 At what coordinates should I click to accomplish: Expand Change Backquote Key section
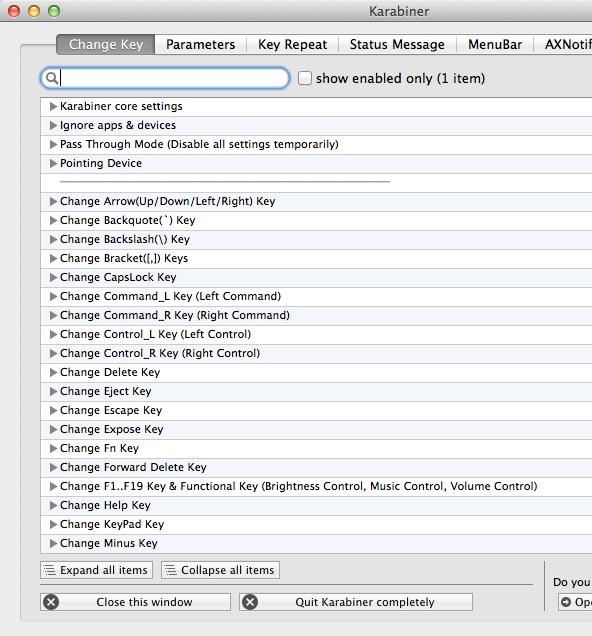(53, 220)
